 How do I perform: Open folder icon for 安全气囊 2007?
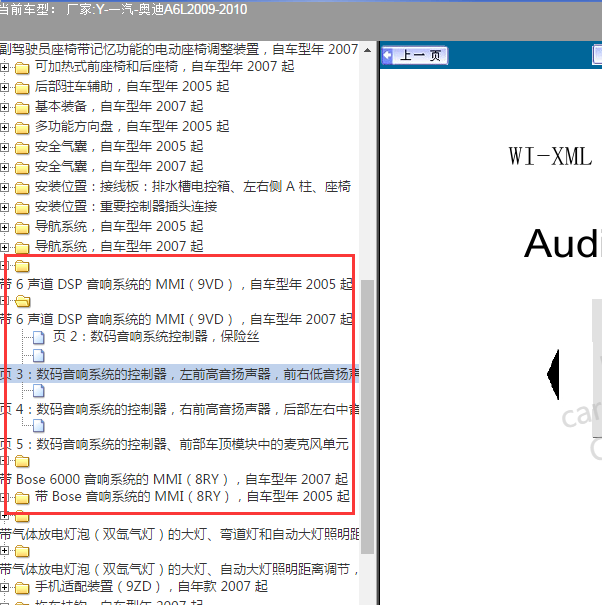(22, 168)
